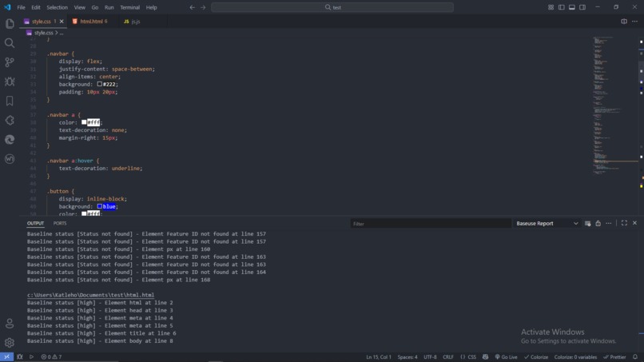Toggle the primary side bar visibility
Screen dimensions: 644x362
tap(562, 7)
